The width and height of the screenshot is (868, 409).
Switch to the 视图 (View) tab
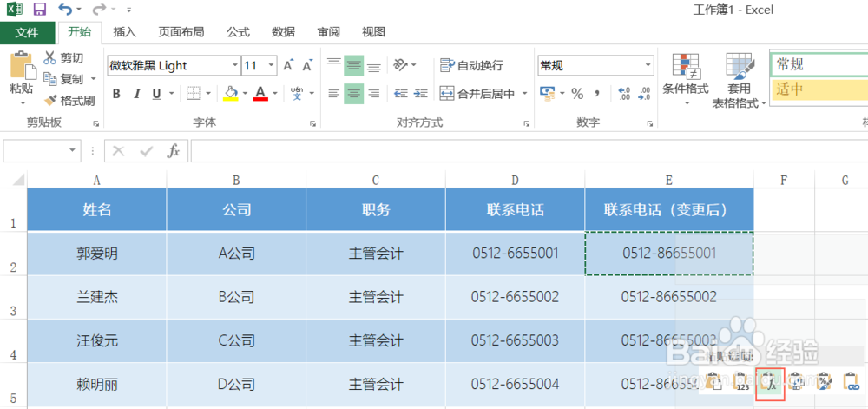point(373,32)
